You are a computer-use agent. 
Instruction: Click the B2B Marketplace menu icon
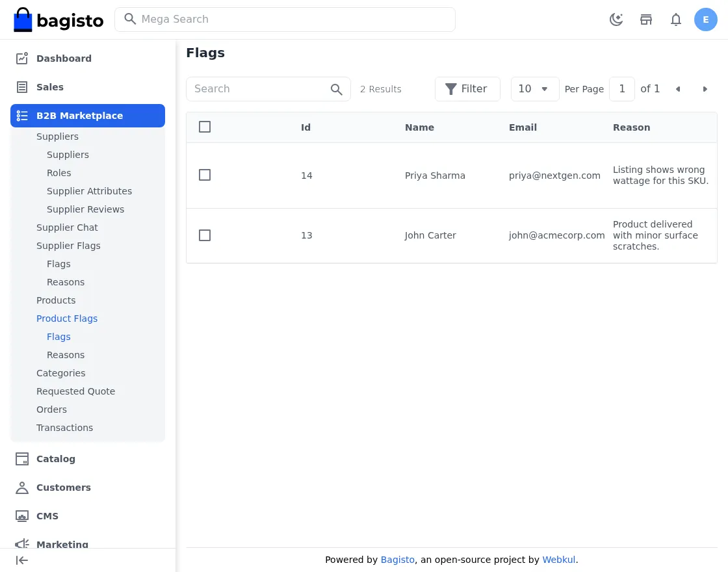coord(22,116)
